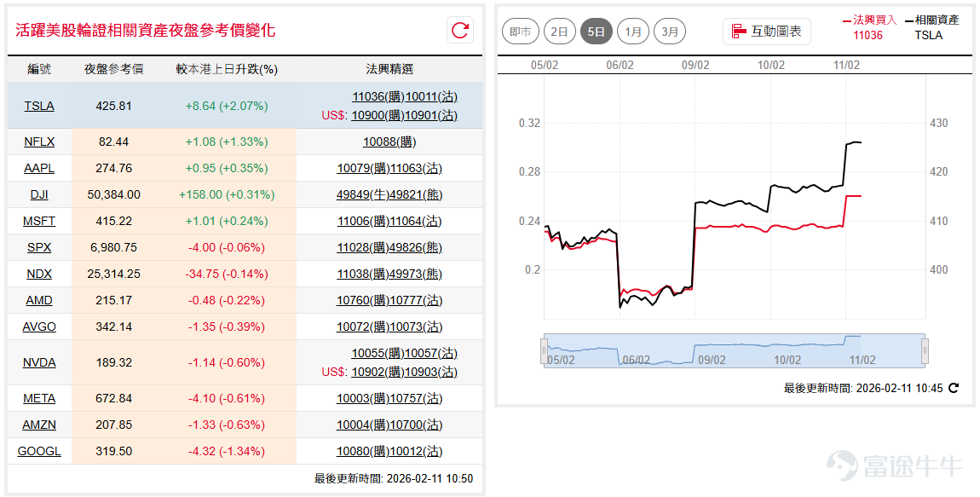Open NFLX ticker link
The height and width of the screenshot is (497, 980).
pos(39,142)
